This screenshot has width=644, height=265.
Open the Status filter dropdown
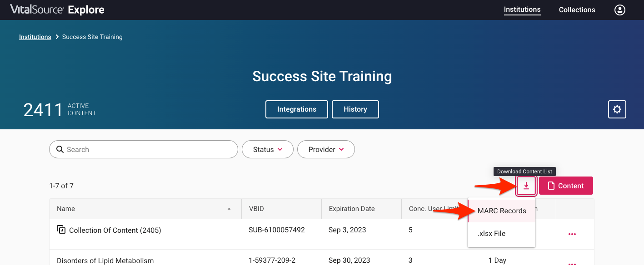pyautogui.click(x=267, y=149)
